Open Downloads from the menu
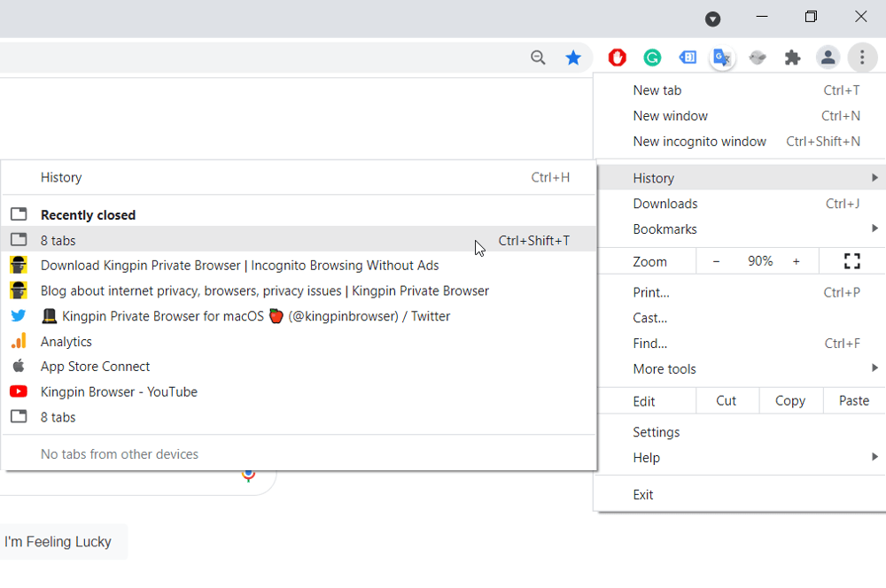886x588 pixels. click(664, 203)
